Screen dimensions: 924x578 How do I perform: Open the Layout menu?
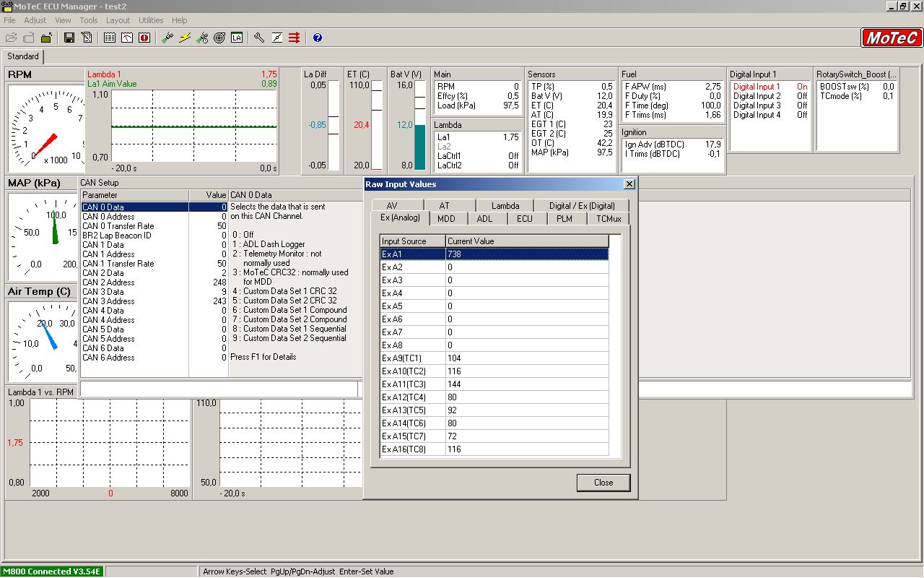point(118,20)
